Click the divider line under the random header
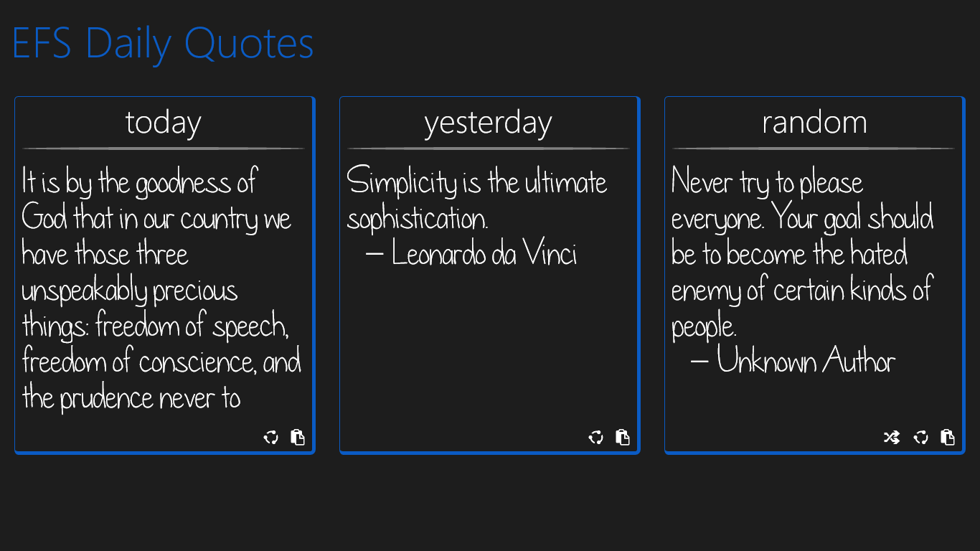 [814, 149]
